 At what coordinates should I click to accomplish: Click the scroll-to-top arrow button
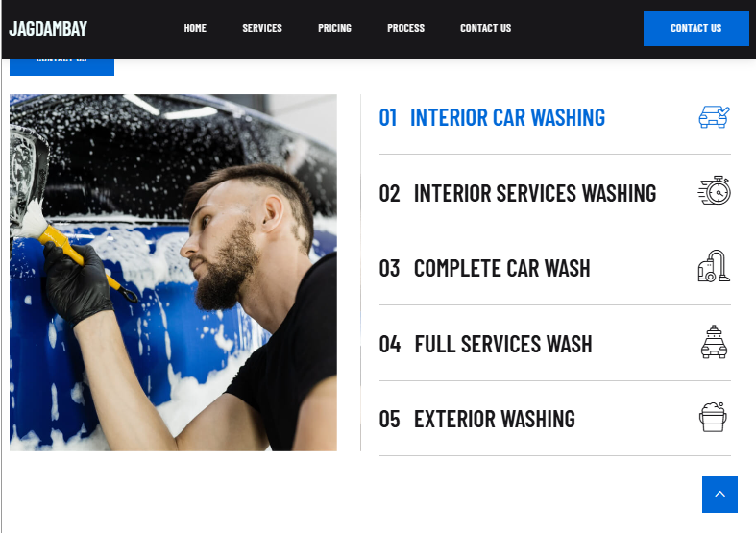719,494
